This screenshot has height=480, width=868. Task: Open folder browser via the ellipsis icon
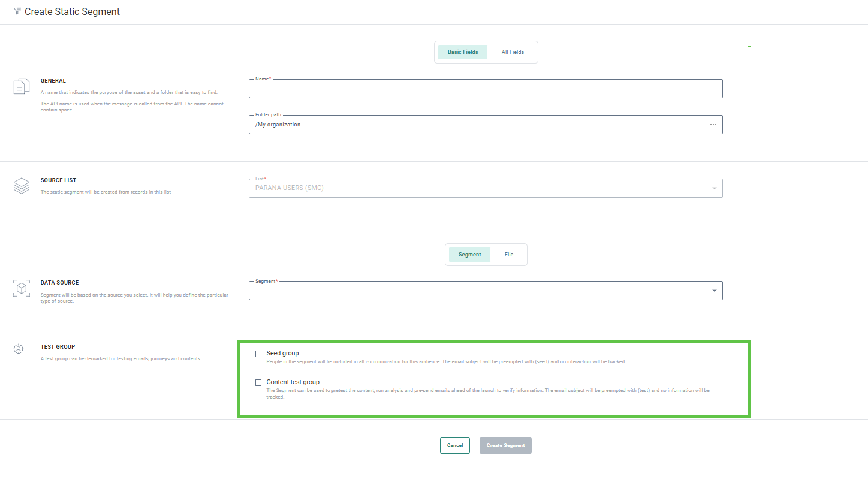point(713,125)
